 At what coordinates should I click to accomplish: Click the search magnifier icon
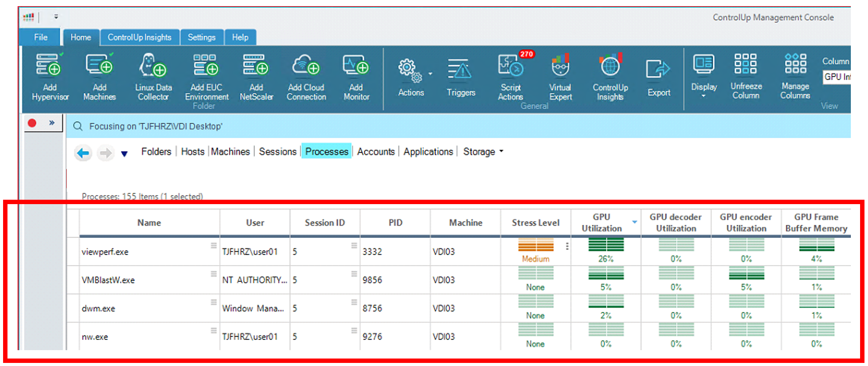pyautogui.click(x=78, y=126)
